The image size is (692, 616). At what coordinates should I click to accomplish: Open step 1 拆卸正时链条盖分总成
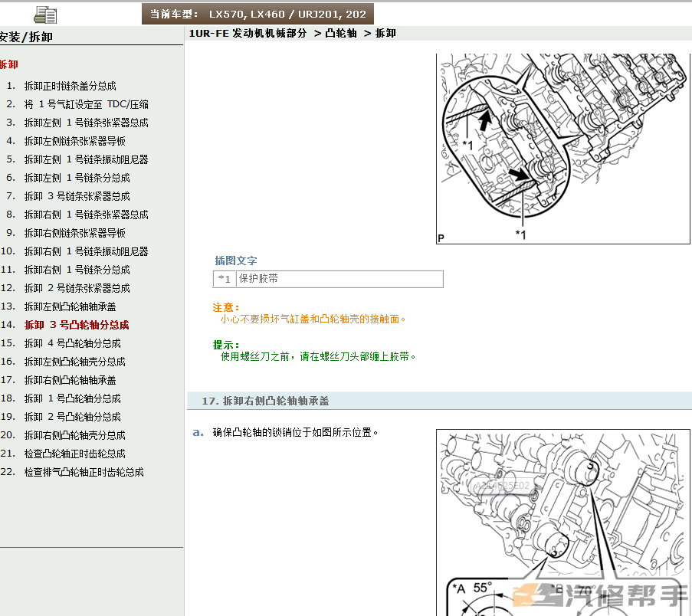coord(71,86)
